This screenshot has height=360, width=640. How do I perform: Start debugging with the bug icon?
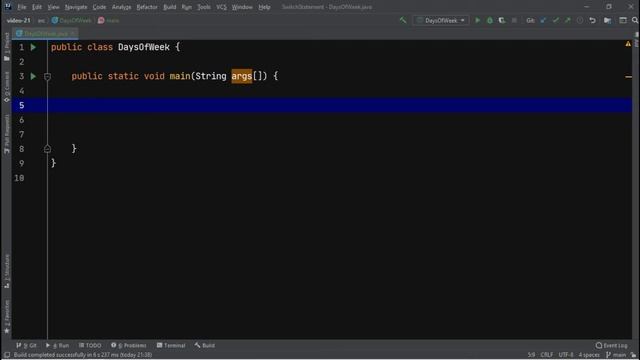490,20
